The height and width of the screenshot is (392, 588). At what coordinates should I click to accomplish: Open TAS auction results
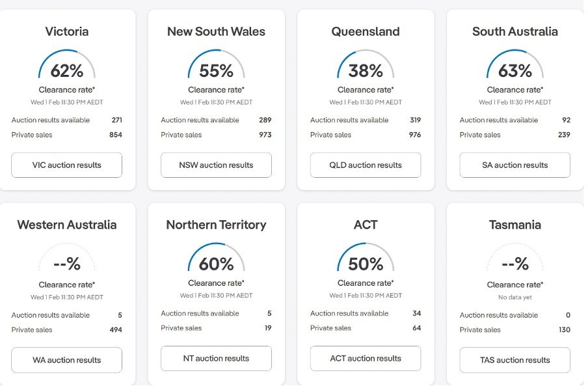coord(515,359)
